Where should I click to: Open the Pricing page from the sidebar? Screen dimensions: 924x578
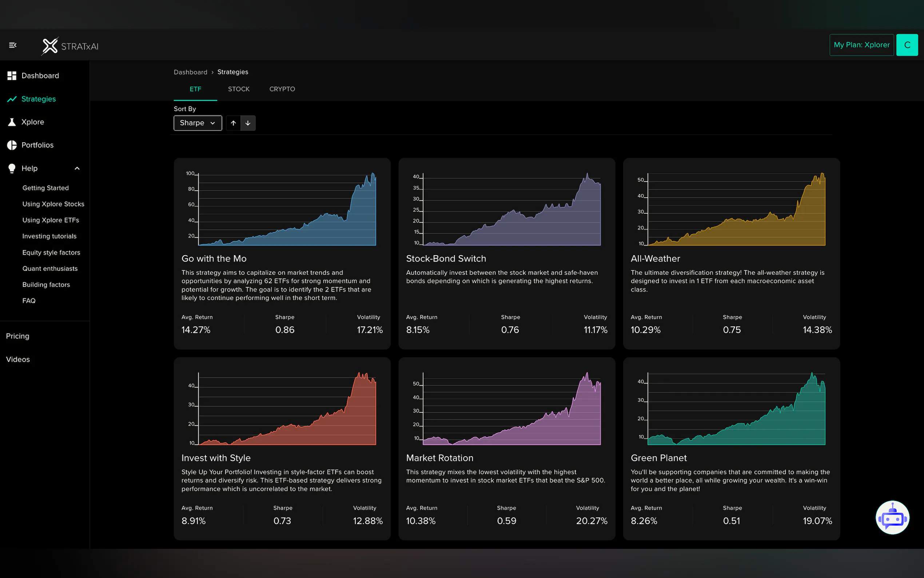(x=17, y=336)
